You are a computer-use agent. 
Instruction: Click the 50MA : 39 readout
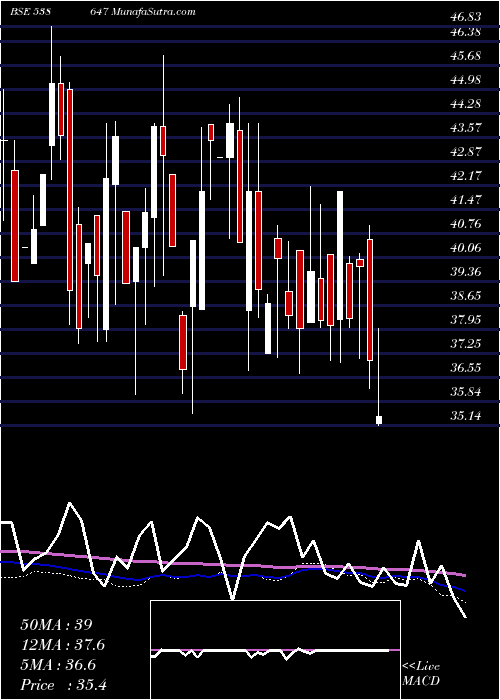click(x=56, y=625)
